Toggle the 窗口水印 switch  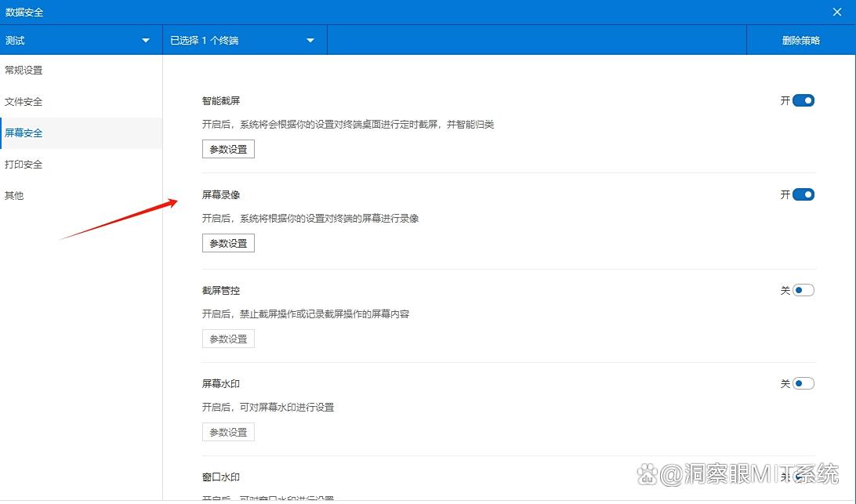(803, 477)
